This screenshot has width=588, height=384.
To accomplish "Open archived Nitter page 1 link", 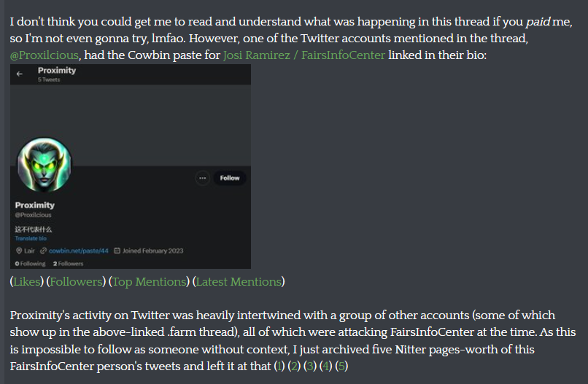I will pyautogui.click(x=279, y=366).
